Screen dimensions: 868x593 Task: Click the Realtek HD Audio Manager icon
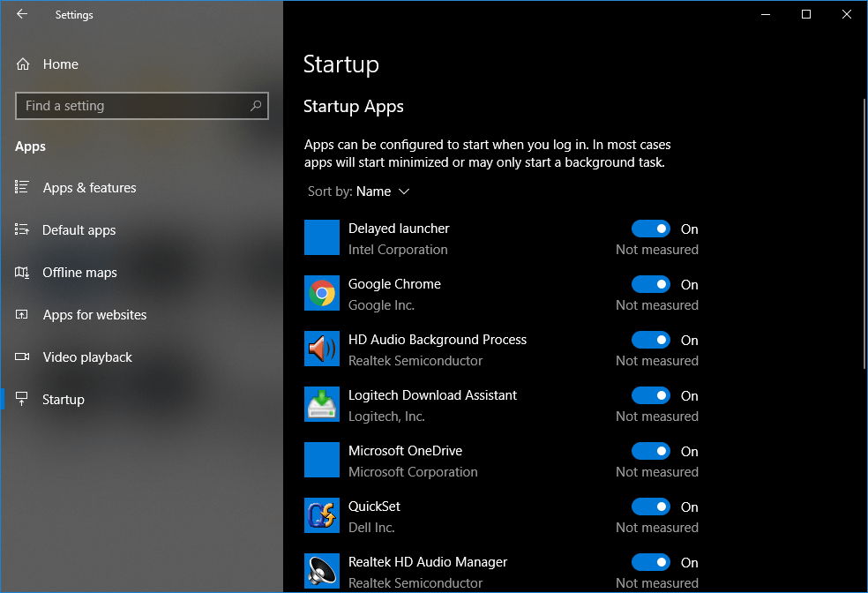point(322,571)
